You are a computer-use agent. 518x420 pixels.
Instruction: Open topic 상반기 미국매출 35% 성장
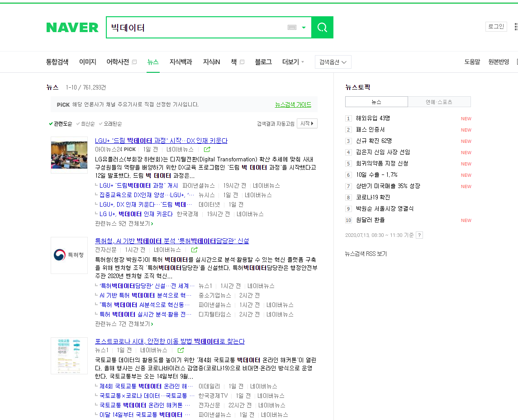(x=388, y=186)
